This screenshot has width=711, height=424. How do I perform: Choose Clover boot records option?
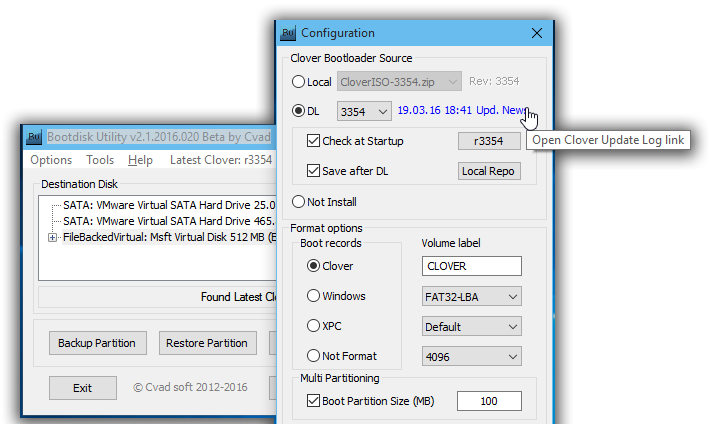[313, 266]
